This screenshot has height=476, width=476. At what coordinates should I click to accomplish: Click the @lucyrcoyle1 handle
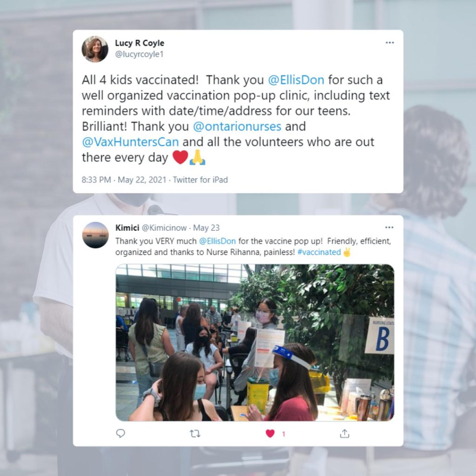tap(139, 54)
